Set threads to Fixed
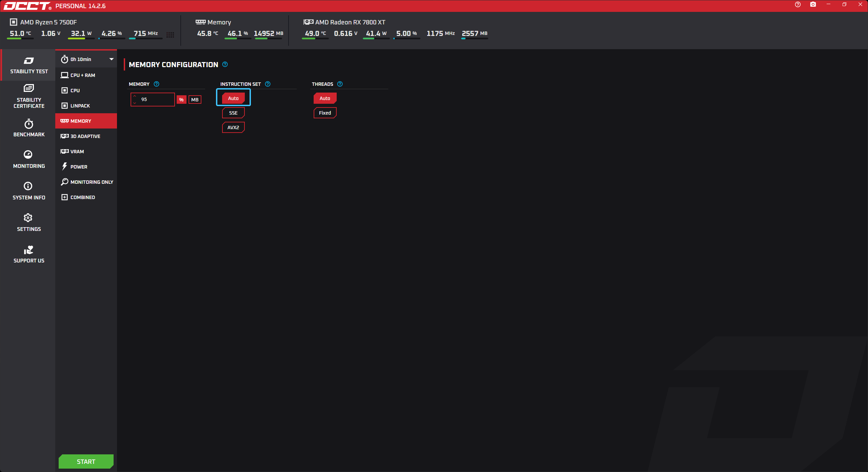The image size is (868, 472). coord(324,113)
